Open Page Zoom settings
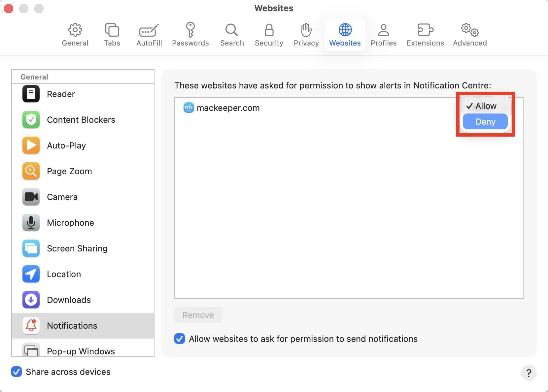 pos(31,171)
